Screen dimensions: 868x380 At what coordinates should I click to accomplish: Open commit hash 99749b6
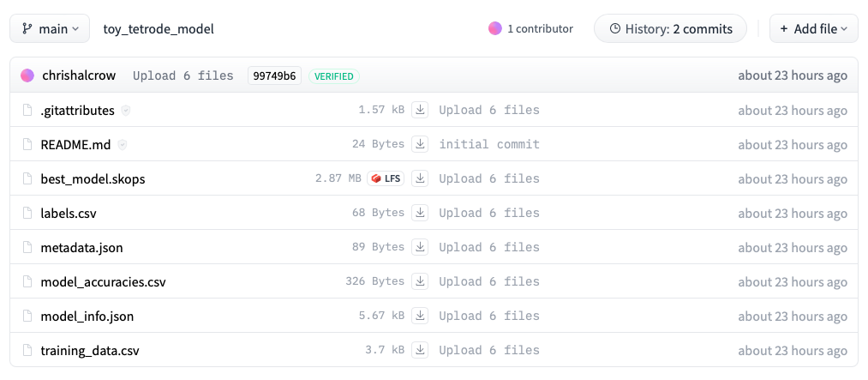pyautogui.click(x=273, y=75)
